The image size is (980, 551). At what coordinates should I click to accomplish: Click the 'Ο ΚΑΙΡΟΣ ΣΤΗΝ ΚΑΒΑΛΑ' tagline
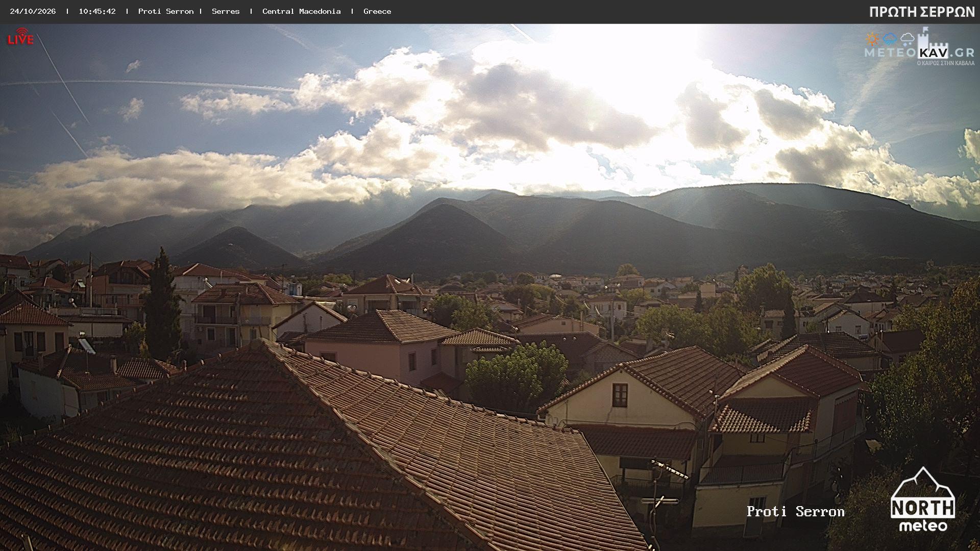point(945,63)
